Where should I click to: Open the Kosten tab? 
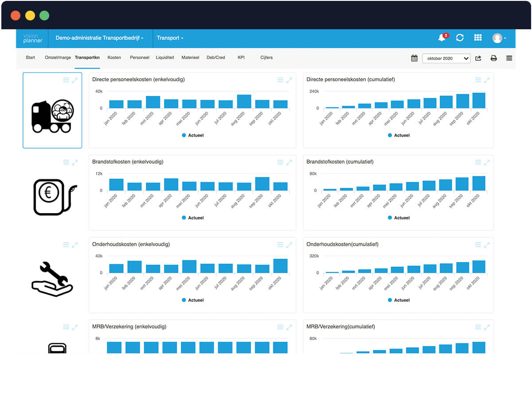click(x=114, y=58)
